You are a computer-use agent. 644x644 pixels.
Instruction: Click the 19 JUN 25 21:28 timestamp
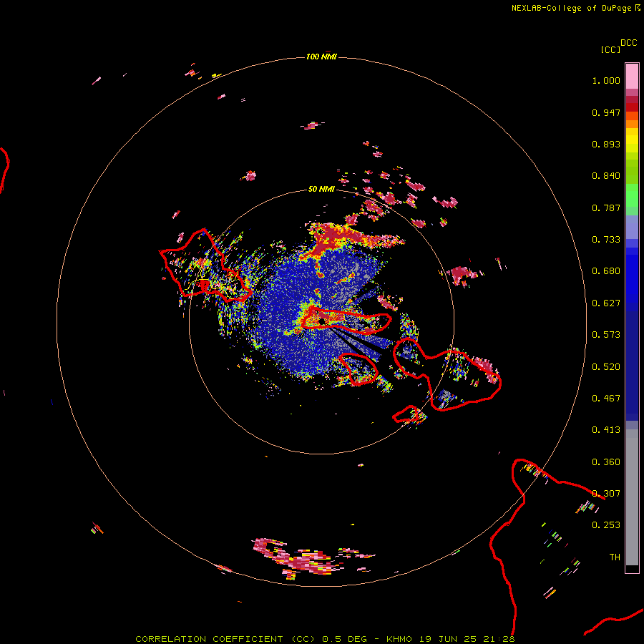point(467,639)
